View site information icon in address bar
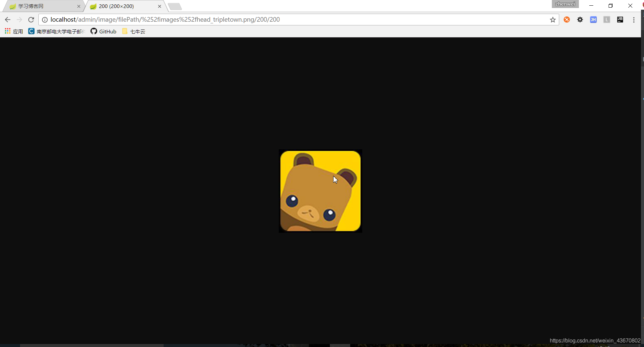 tap(45, 20)
